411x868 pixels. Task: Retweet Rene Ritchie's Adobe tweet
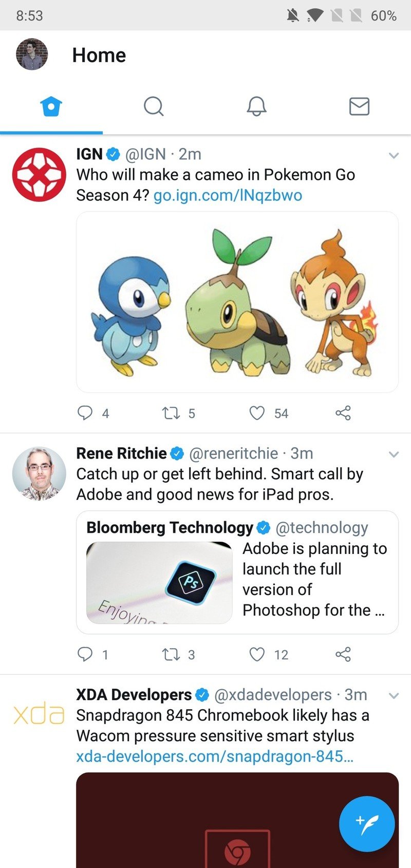170,654
